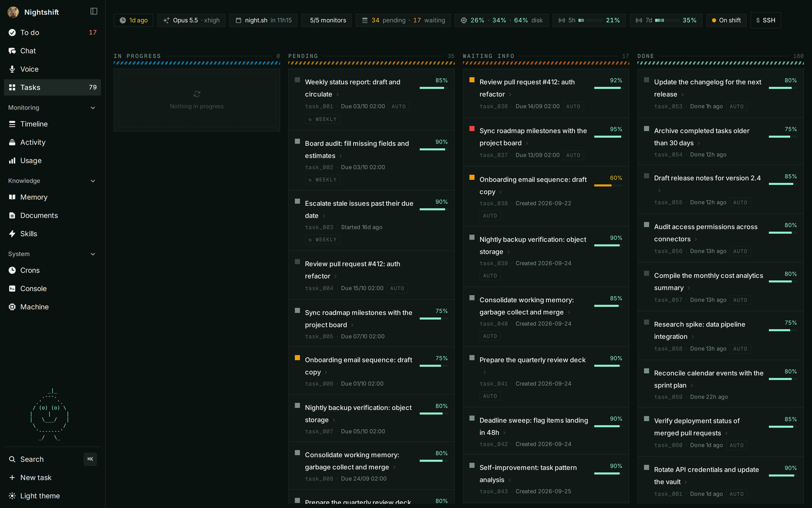Select Tasks item in sidebar
Image resolution: width=812 pixels, height=508 pixels.
(x=52, y=87)
